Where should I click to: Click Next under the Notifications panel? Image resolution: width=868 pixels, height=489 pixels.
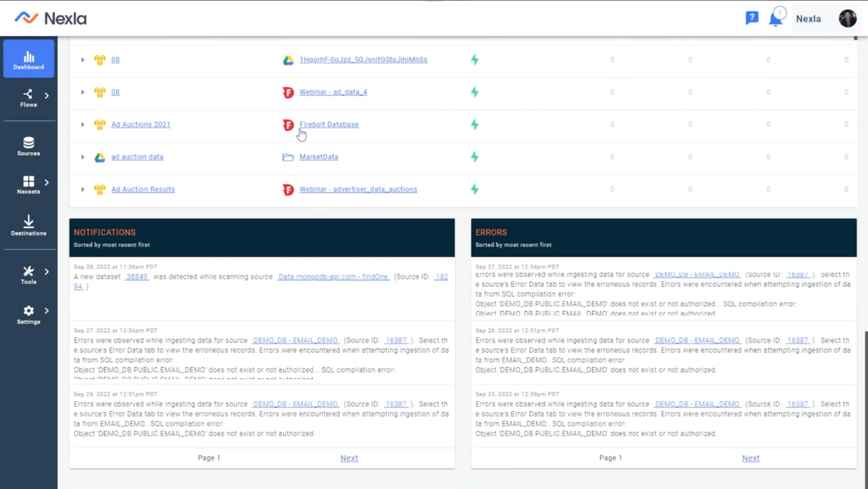pos(349,458)
